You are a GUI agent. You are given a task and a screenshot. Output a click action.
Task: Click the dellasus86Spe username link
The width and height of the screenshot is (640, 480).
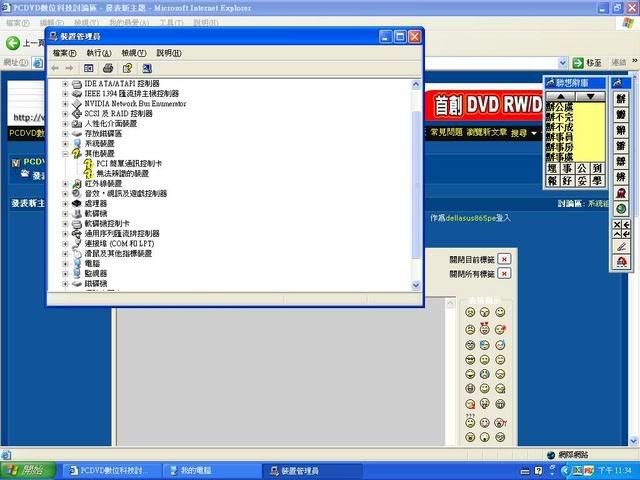tap(470, 218)
